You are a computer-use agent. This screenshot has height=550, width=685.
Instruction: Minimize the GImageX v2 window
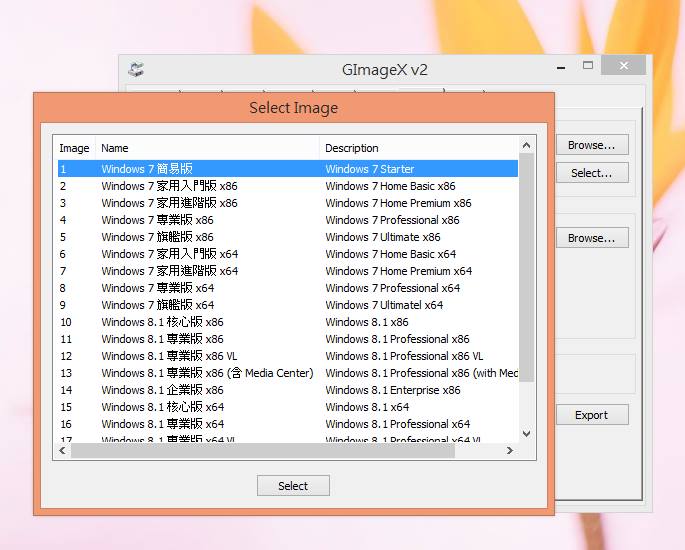pyautogui.click(x=561, y=67)
